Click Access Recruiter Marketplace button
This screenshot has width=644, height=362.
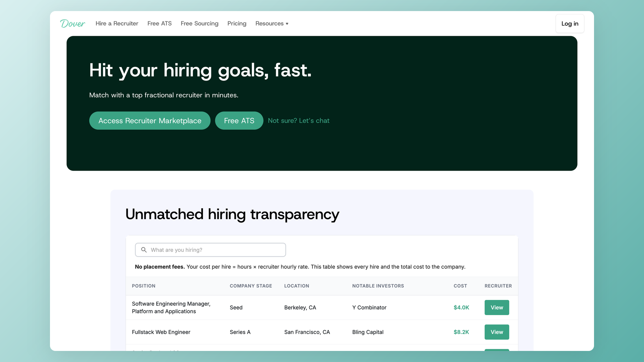click(150, 121)
